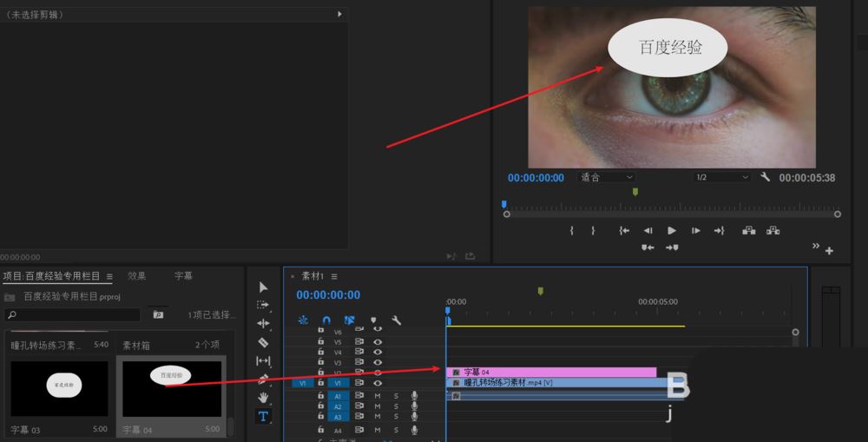Hide track V1 with eye icon
Screen dimensions: 868x442
coord(378,383)
